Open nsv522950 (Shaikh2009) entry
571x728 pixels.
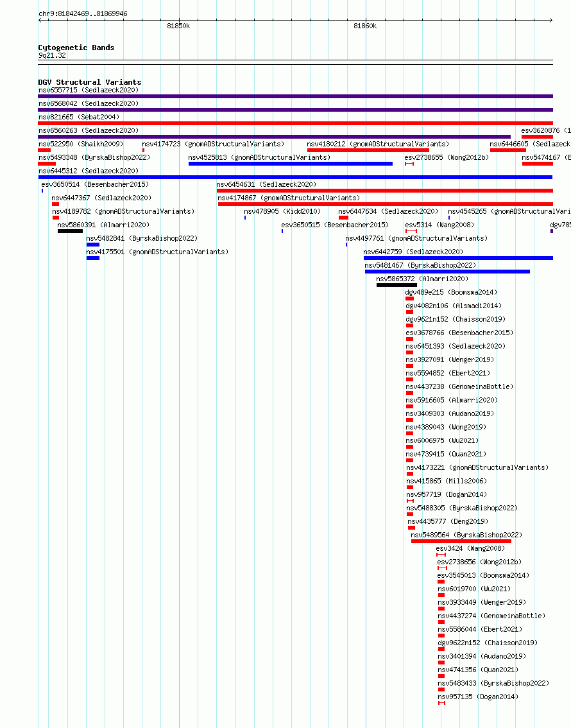click(x=81, y=144)
